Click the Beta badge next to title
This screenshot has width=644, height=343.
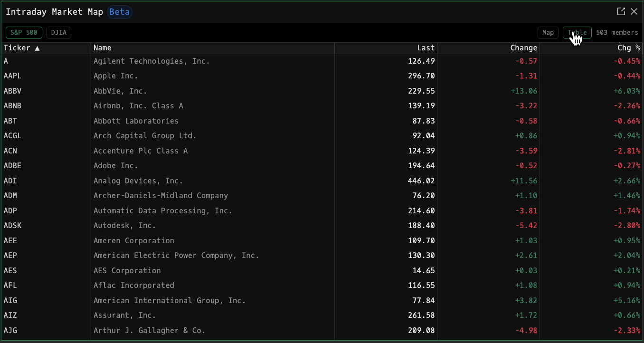[119, 12]
